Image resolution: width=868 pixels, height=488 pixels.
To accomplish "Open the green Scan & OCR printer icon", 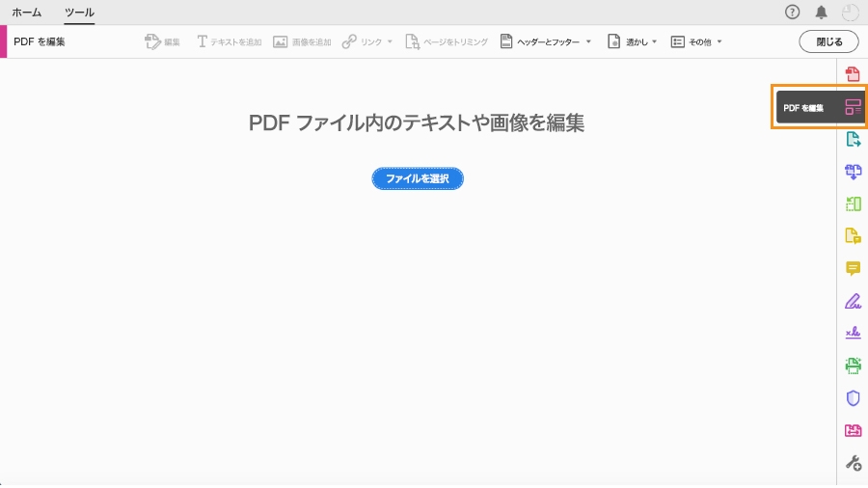I will pyautogui.click(x=853, y=366).
